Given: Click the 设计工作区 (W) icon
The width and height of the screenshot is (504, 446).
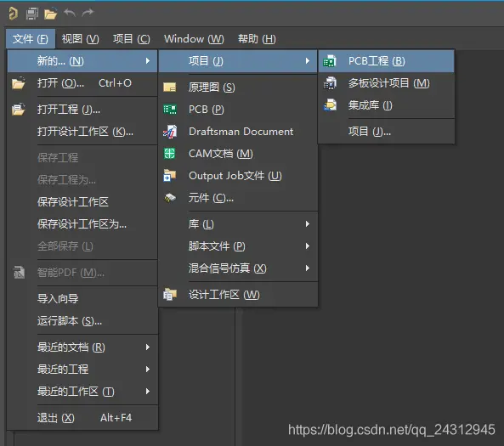Looking at the screenshot, I should click(170, 295).
